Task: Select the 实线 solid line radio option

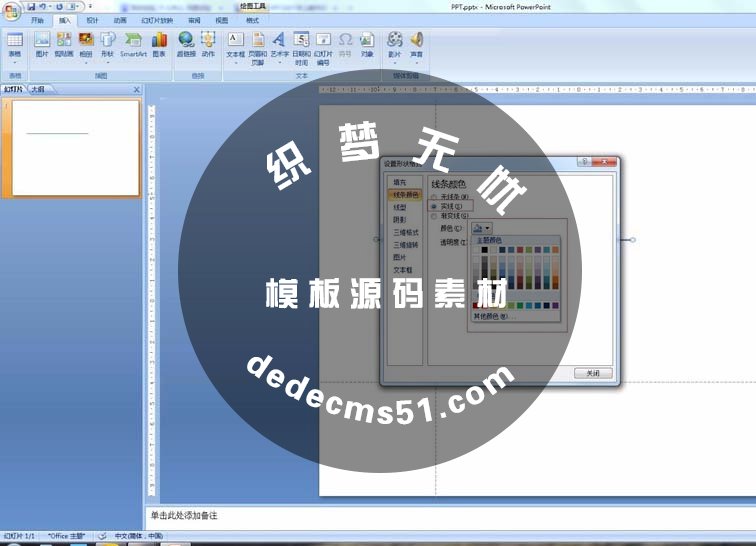Action: click(x=434, y=206)
